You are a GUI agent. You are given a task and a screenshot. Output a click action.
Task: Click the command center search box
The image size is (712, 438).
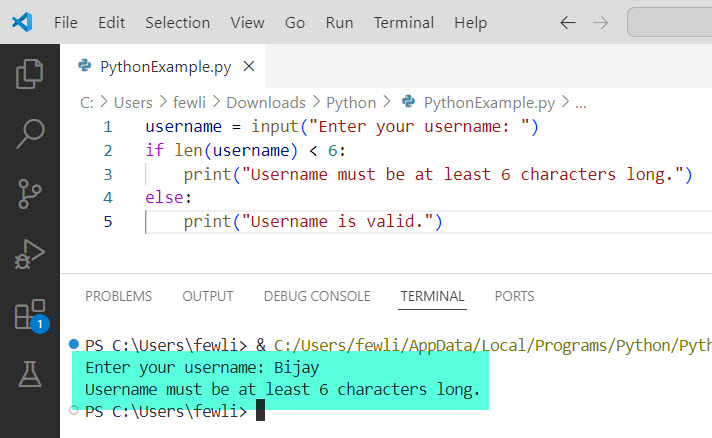(669, 22)
